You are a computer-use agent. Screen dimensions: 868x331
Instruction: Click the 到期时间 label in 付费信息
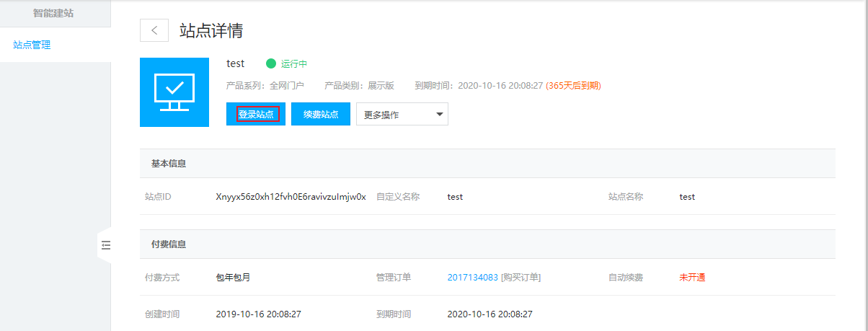click(x=393, y=314)
